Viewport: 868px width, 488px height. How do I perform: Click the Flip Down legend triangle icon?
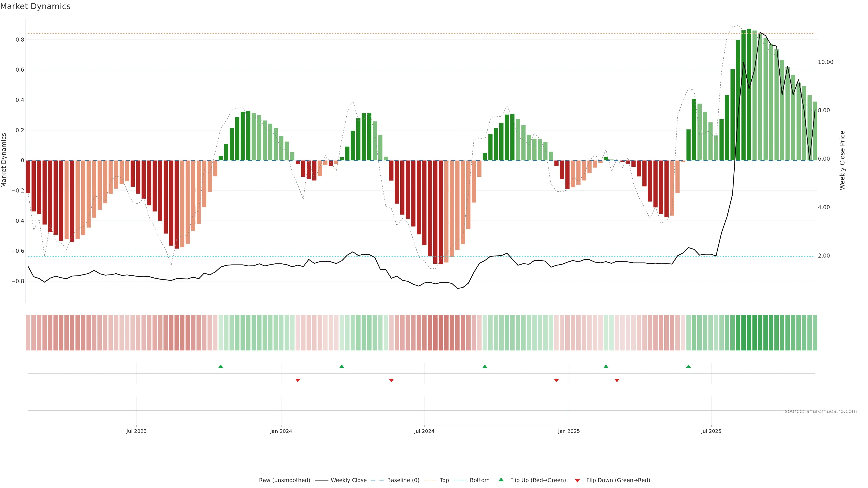577,480
